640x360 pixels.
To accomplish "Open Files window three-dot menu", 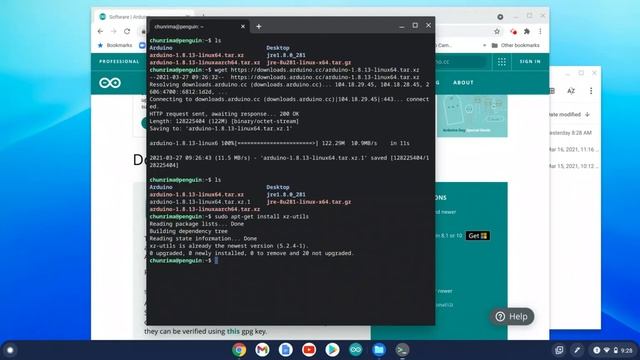I will [591, 91].
